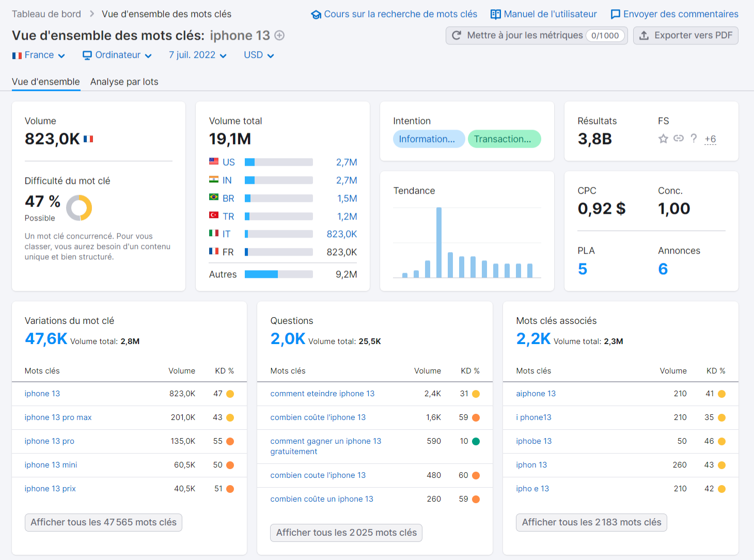Open question combien coute l'iphone 13

(318, 475)
